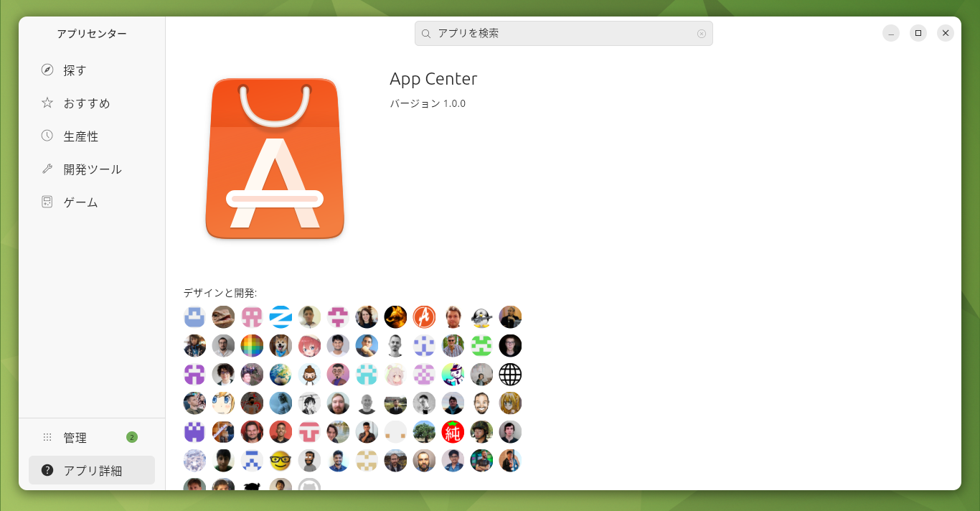Click the green 2 badge next to 管理
The height and width of the screenshot is (511, 980).
tap(131, 437)
